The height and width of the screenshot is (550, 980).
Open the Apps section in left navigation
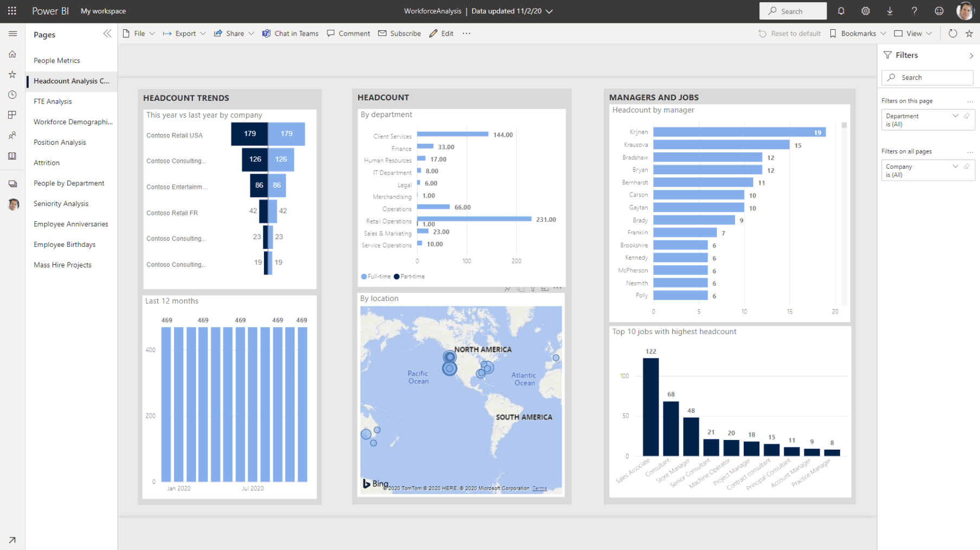[12, 114]
